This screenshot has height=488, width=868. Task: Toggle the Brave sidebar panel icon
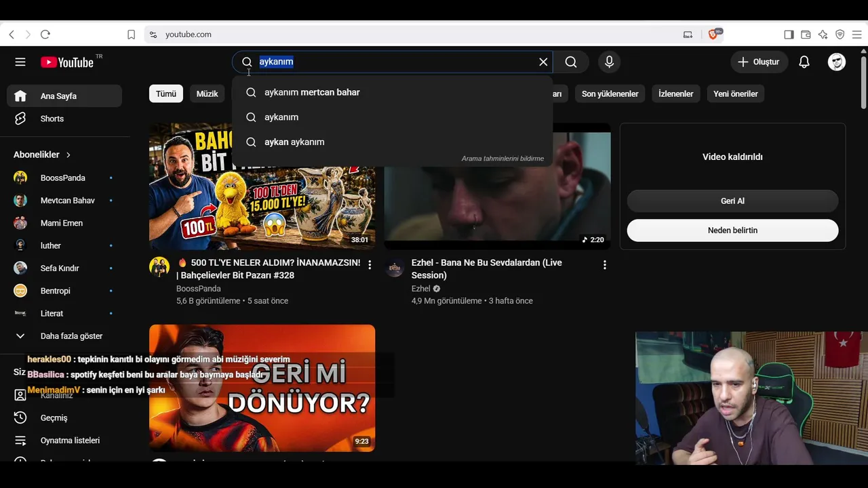coord(789,35)
